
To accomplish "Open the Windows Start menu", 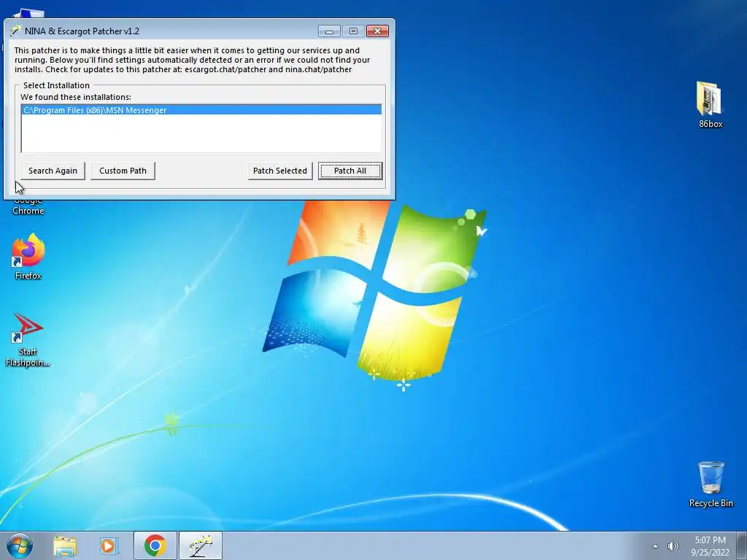I will click(x=20, y=545).
